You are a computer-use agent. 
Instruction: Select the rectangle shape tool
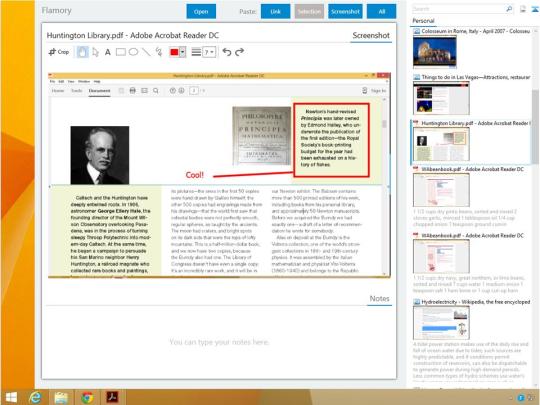tap(121, 52)
